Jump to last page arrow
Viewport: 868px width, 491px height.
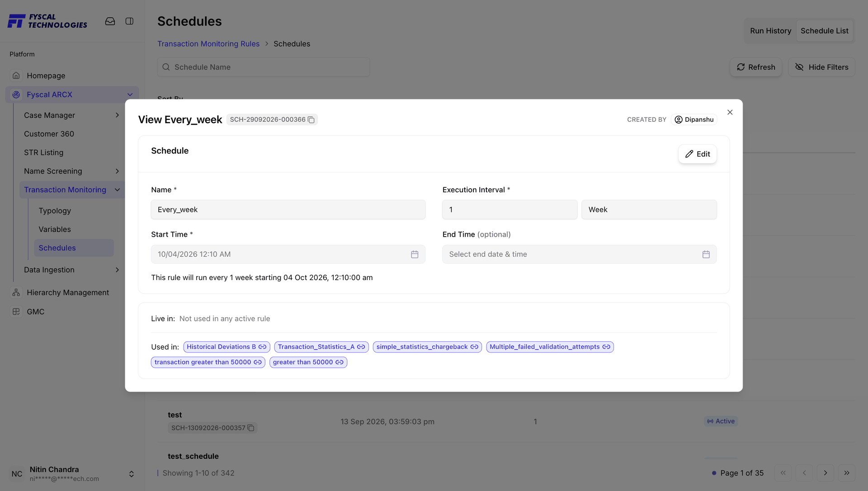tap(846, 473)
